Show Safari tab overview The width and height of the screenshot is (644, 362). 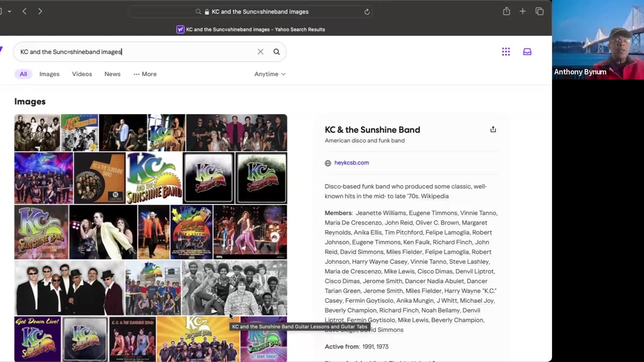539,12
